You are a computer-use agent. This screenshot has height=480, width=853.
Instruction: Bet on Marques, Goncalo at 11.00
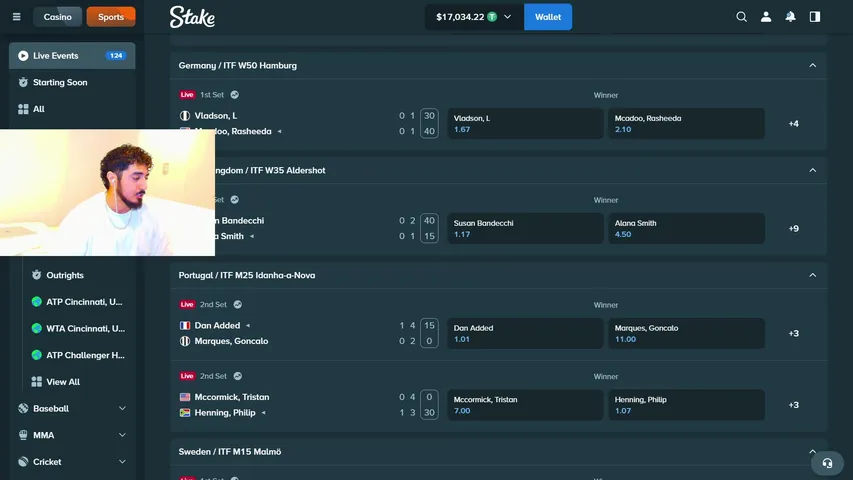(x=686, y=333)
